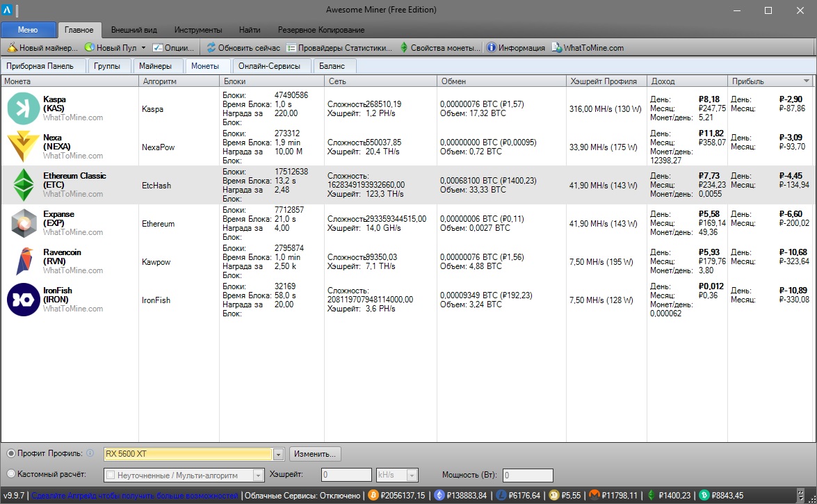This screenshot has width=817, height=504.
Task: Click the Ravencoin logo icon
Action: (x=24, y=261)
